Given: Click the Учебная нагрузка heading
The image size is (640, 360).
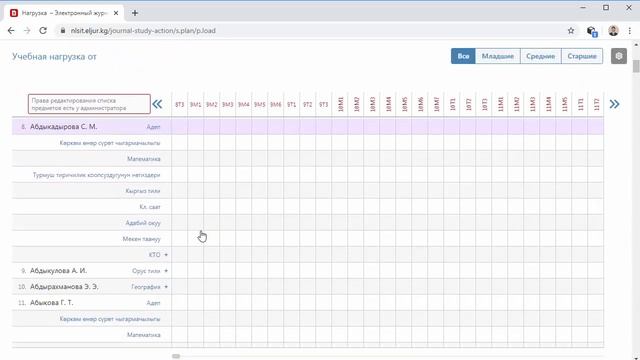Looking at the screenshot, I should 54,56.
